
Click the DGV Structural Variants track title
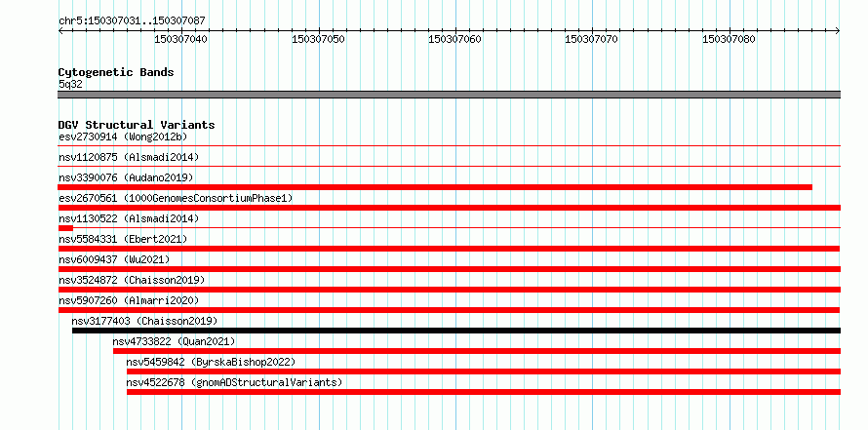click(x=137, y=125)
